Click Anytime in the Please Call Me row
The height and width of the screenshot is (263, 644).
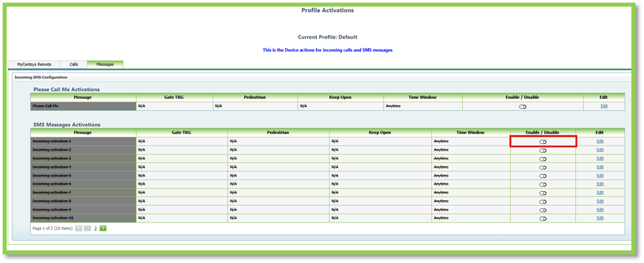393,106
